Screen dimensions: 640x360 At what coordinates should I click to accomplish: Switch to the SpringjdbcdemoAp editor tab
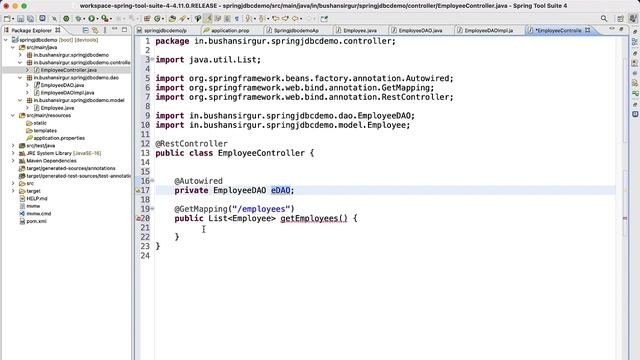click(296, 31)
